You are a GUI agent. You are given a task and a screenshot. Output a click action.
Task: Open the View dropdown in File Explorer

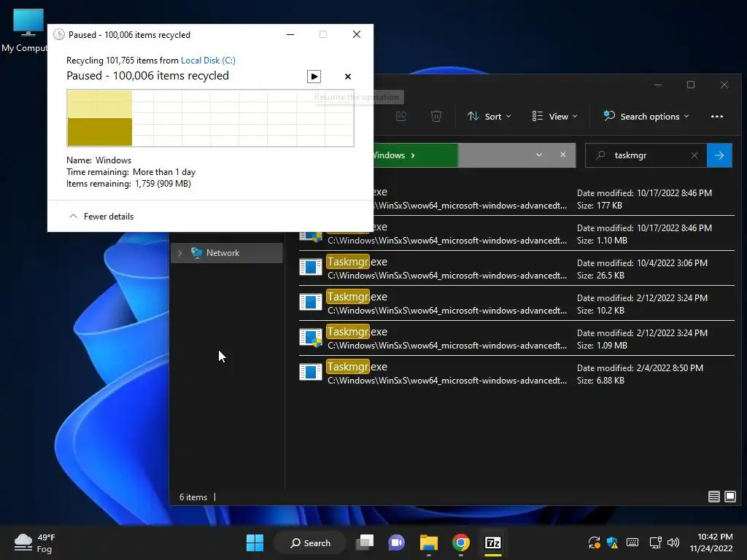[554, 117]
